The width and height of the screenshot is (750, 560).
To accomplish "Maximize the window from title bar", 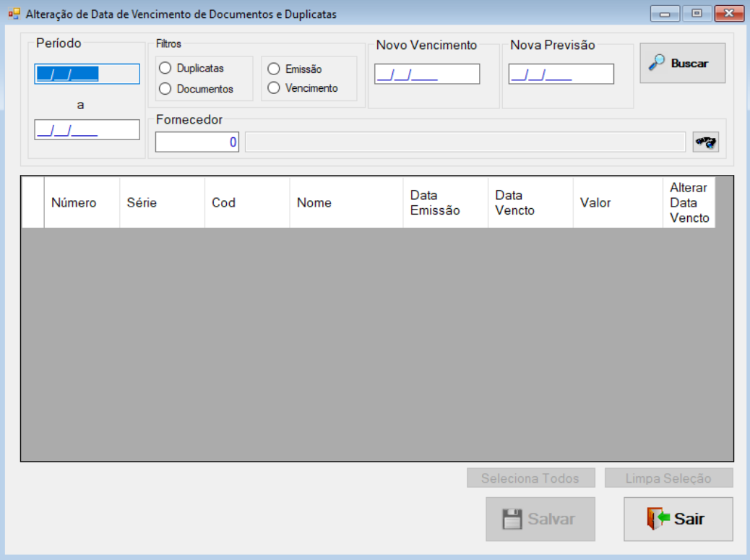I will click(697, 14).
